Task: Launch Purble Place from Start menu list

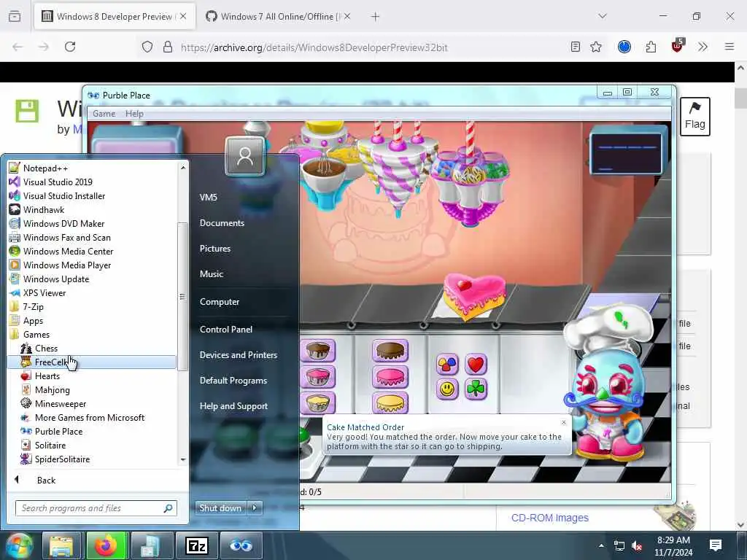Action: [x=91, y=431]
